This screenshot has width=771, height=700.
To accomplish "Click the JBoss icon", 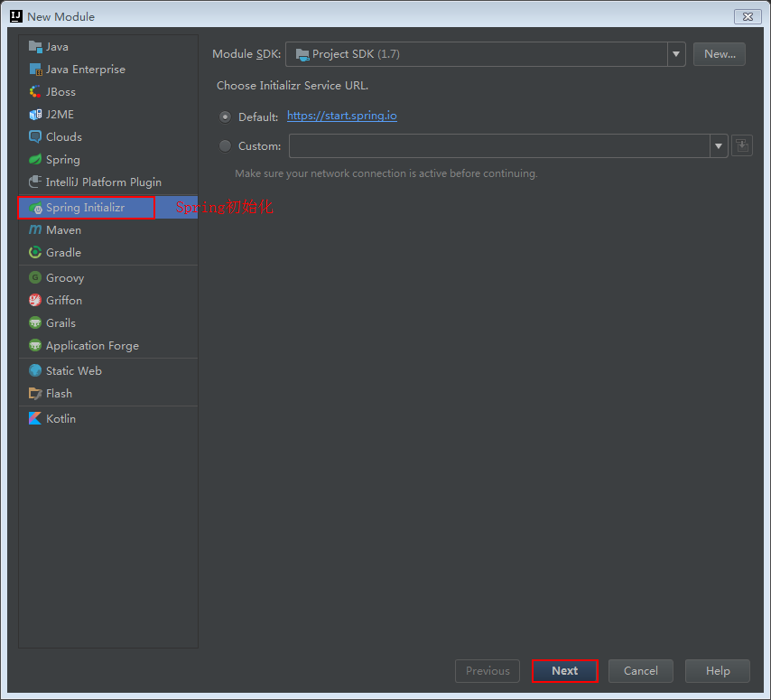I will (35, 92).
